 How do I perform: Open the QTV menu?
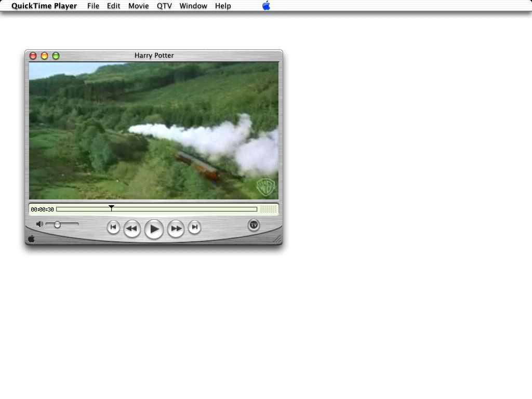coord(164,6)
